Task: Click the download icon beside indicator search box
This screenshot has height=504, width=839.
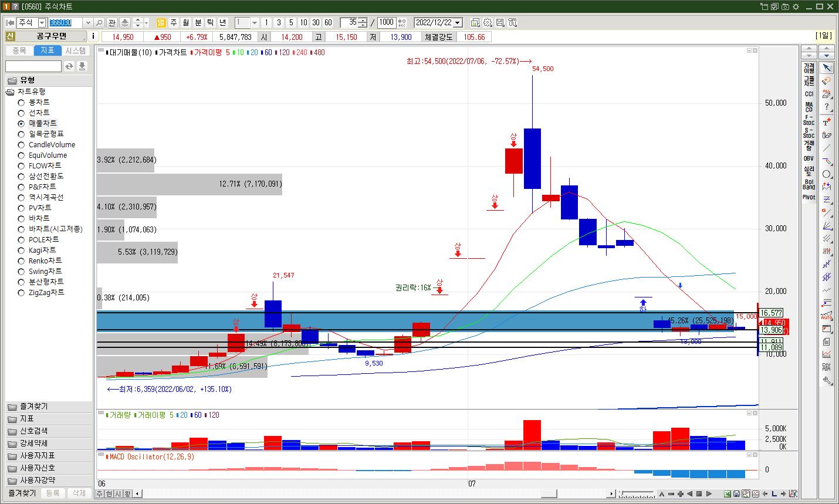Action: click(82, 66)
